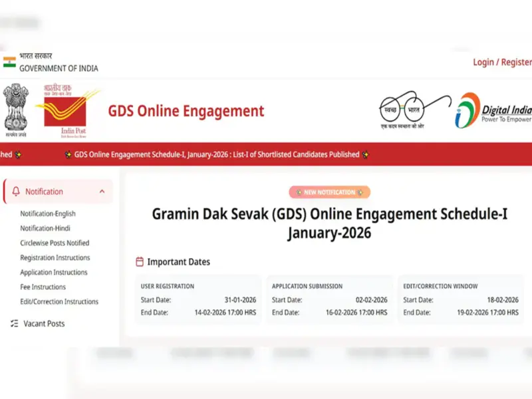Collapse the Notification section chevron
Viewport: 532px width, 399px height.
coord(102,192)
